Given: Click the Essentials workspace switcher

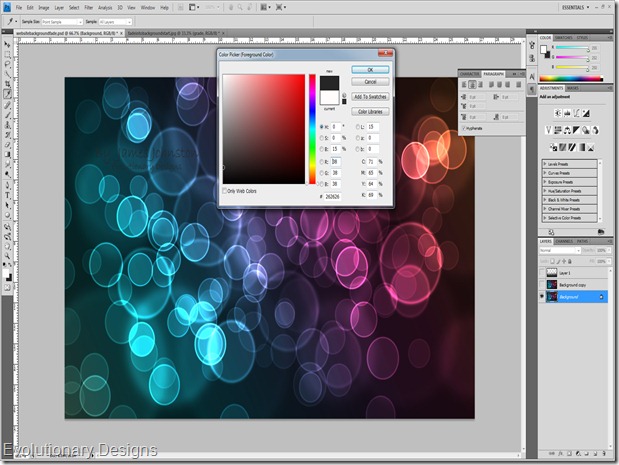Looking at the screenshot, I should [x=575, y=8].
